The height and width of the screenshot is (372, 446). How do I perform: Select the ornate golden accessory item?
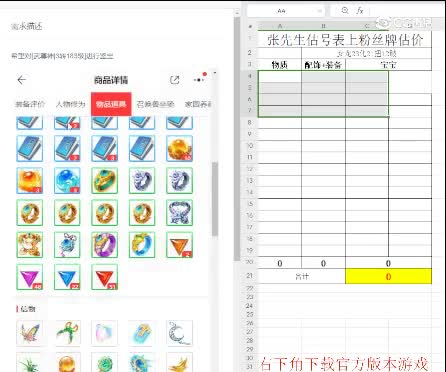click(30, 245)
